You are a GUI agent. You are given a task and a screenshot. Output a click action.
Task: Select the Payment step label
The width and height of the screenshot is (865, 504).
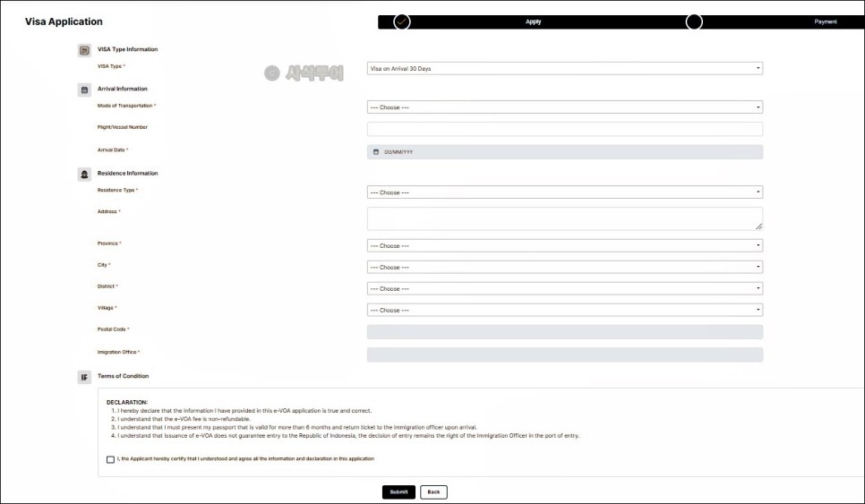pos(826,22)
